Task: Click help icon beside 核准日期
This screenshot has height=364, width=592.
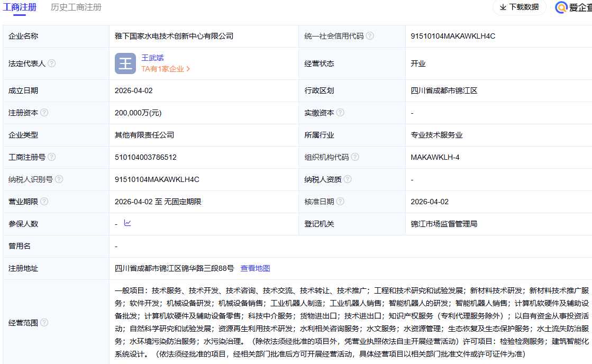Action: (340, 202)
